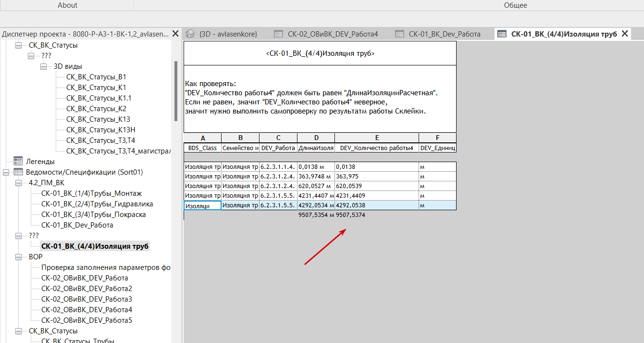Image resolution: width=644 pixels, height=343 pixels.
Task: Select СК-01_ВК_(2/4)Трубы_Гидравлика schedule
Action: point(97,204)
